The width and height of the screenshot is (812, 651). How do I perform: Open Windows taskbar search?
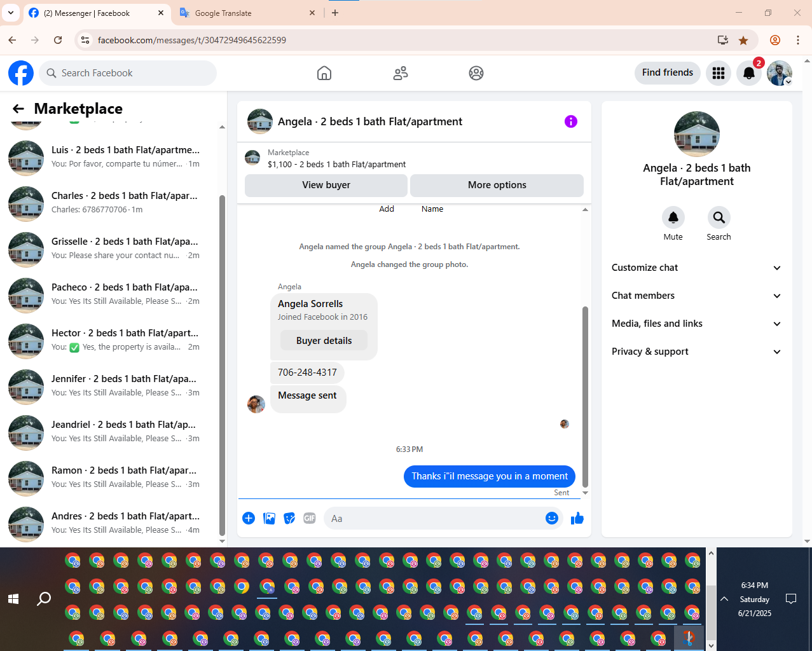coord(44,599)
